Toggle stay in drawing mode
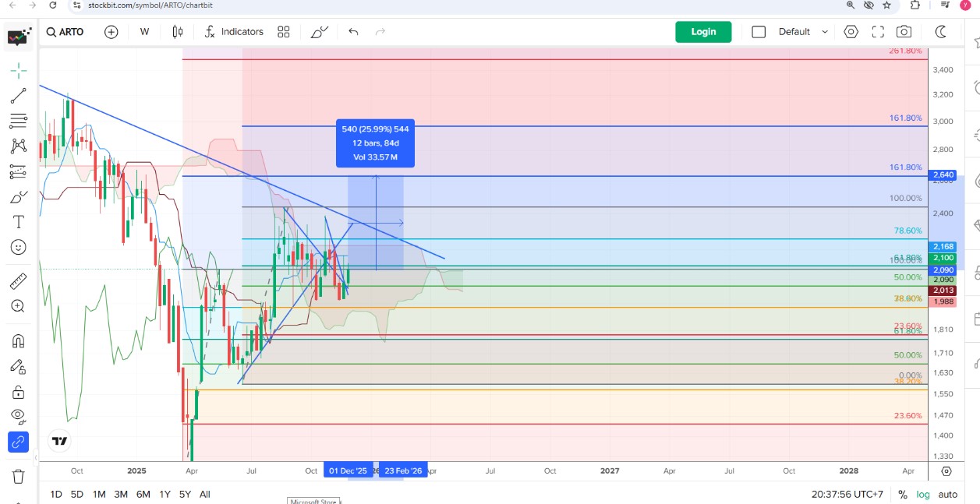Screen dimensions: 980x504 coord(19,366)
